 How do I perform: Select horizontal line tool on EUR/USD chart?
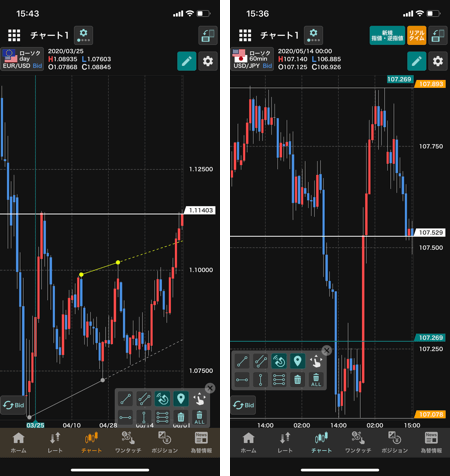coord(126,417)
